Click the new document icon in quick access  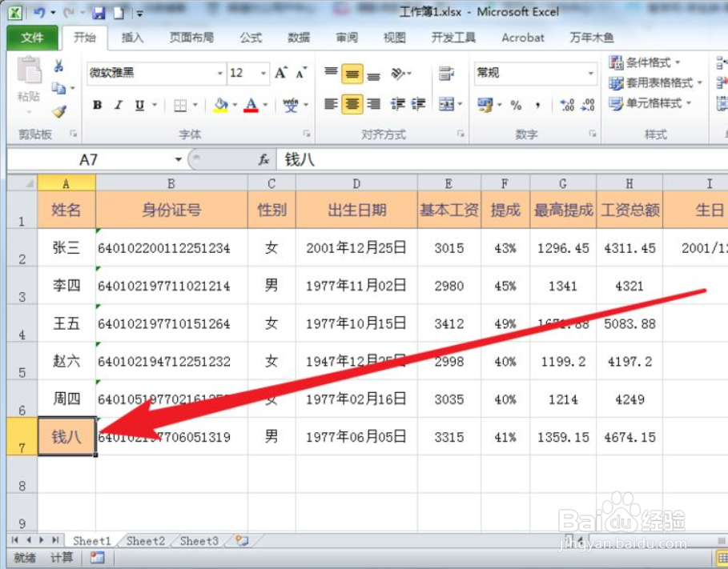tap(119, 13)
